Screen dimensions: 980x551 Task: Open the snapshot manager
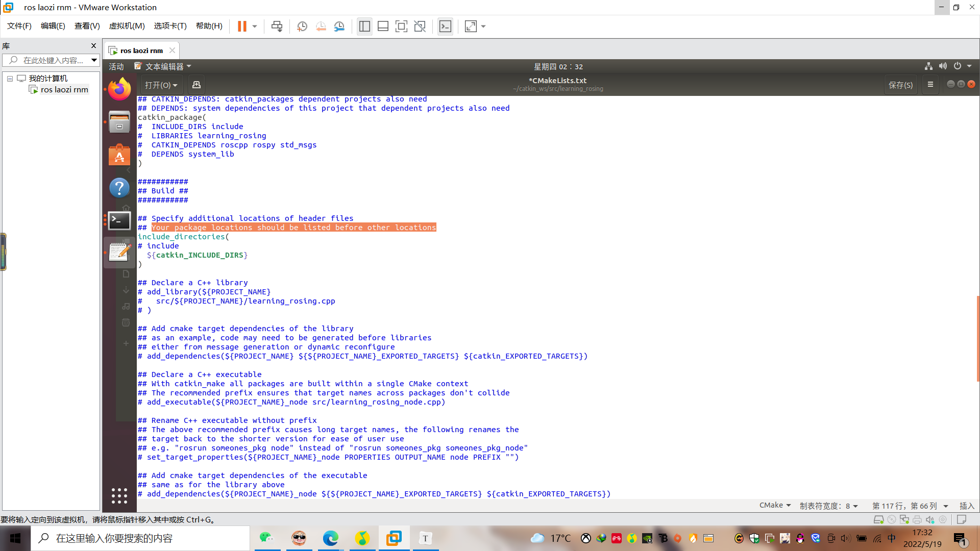tap(339, 26)
